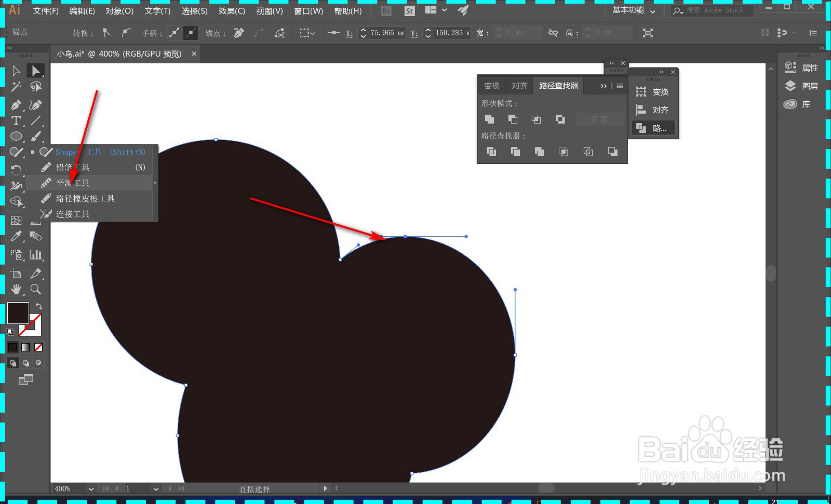Open the 效果(C) menu
The width and height of the screenshot is (831, 504).
click(x=232, y=11)
